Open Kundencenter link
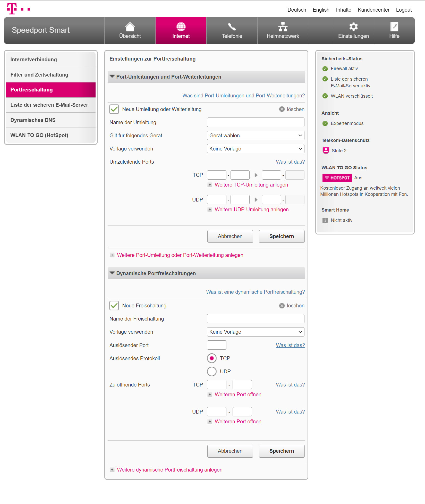 (373, 10)
